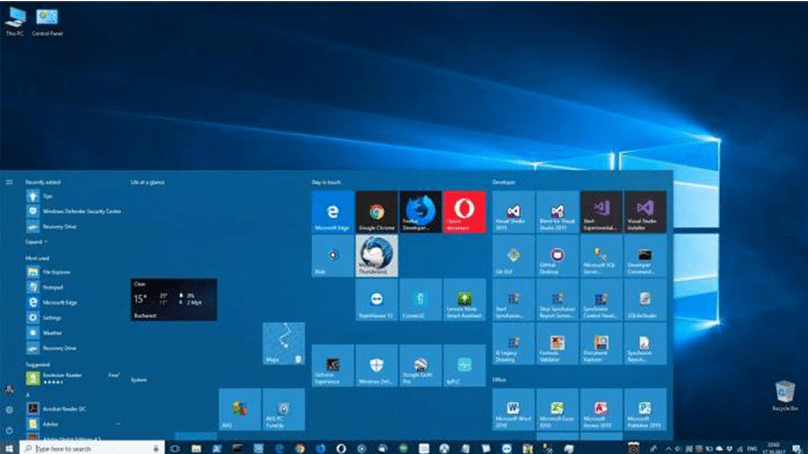Open the Visual Studio Installer tile
The image size is (808, 454).
(x=644, y=212)
